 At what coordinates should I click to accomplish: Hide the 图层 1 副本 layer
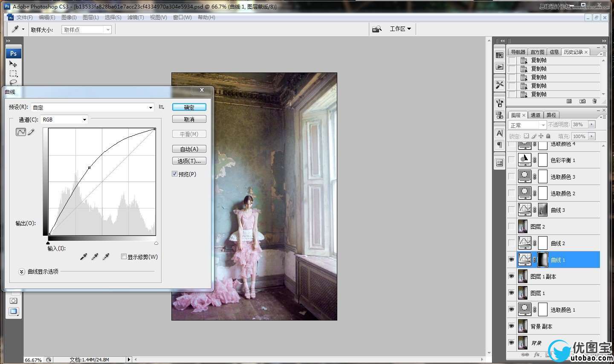[511, 276]
